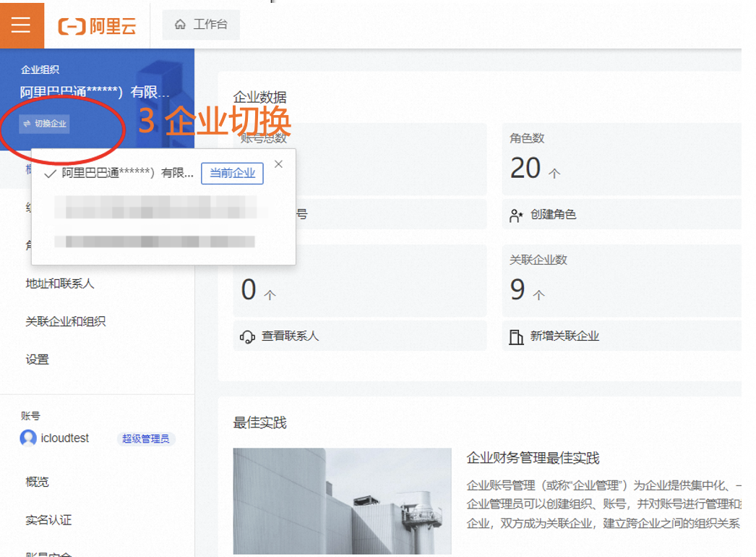Viewport: 756px width, 557px height.
Task: Click the 角色数 label
Action: [x=527, y=138]
